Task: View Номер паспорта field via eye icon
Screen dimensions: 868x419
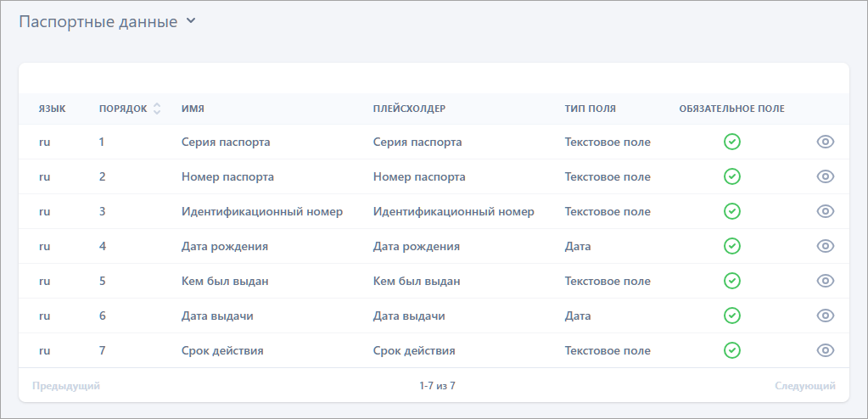Action: coord(825,176)
